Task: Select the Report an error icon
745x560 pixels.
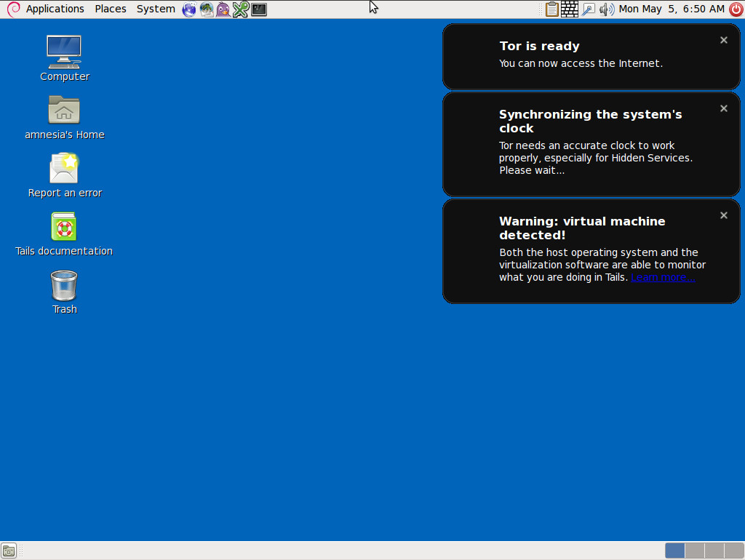Action: coord(64,175)
